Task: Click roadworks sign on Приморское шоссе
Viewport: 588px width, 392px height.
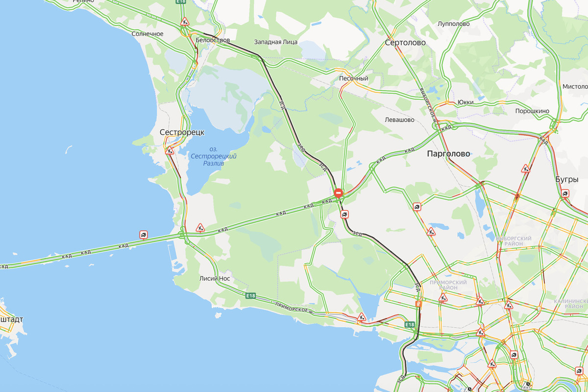Action: [362, 317]
